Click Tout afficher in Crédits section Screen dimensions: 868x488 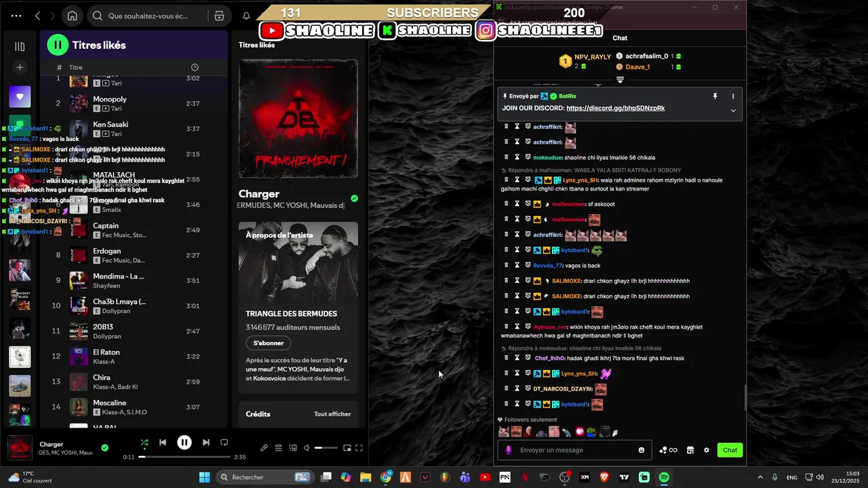pos(332,414)
